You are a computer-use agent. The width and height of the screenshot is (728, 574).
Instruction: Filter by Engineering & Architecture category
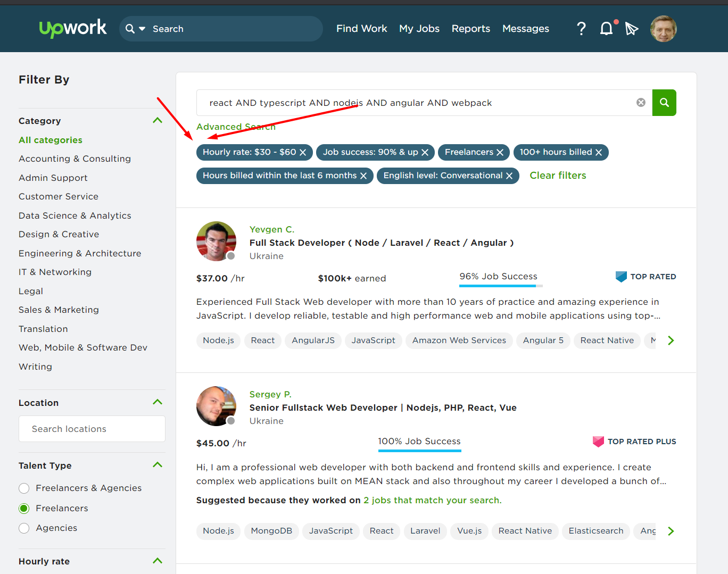[80, 253]
